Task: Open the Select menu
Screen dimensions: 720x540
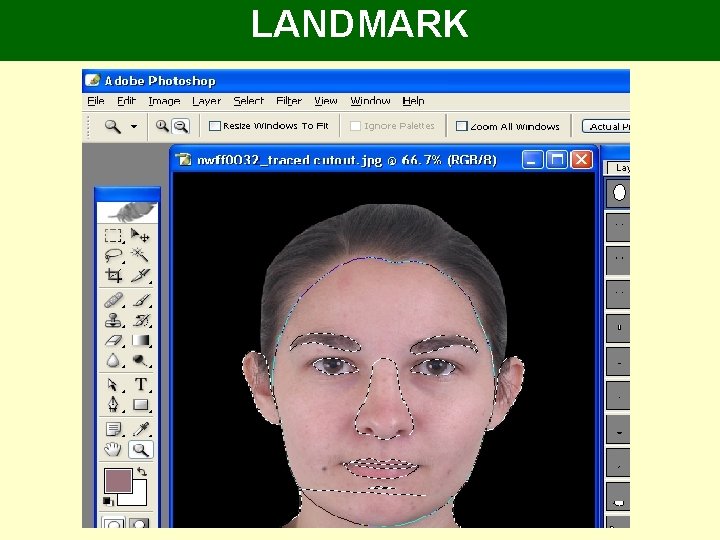Action: coord(248,101)
